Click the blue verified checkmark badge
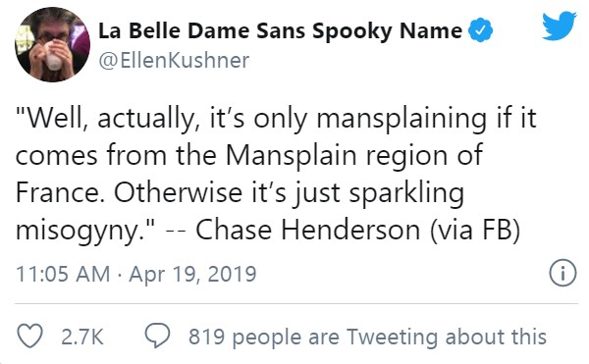Viewport: 589px width, 364px height. click(x=480, y=30)
